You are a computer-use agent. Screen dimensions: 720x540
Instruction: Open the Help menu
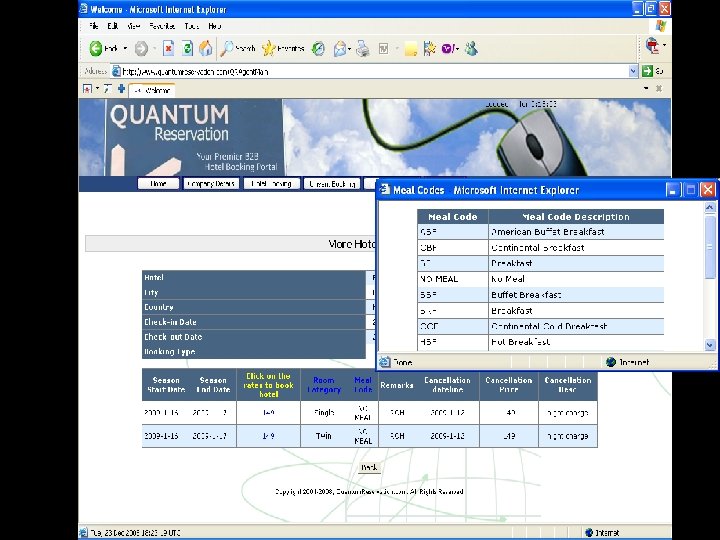(x=214, y=26)
